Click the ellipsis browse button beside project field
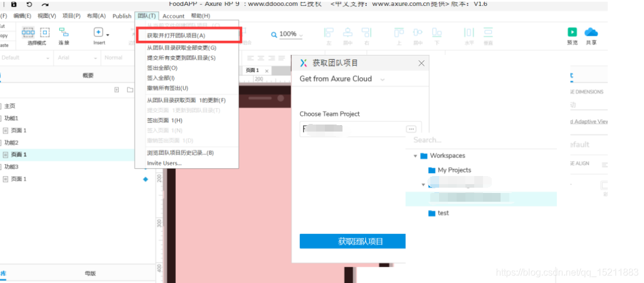The image size is (644, 283). point(411,129)
